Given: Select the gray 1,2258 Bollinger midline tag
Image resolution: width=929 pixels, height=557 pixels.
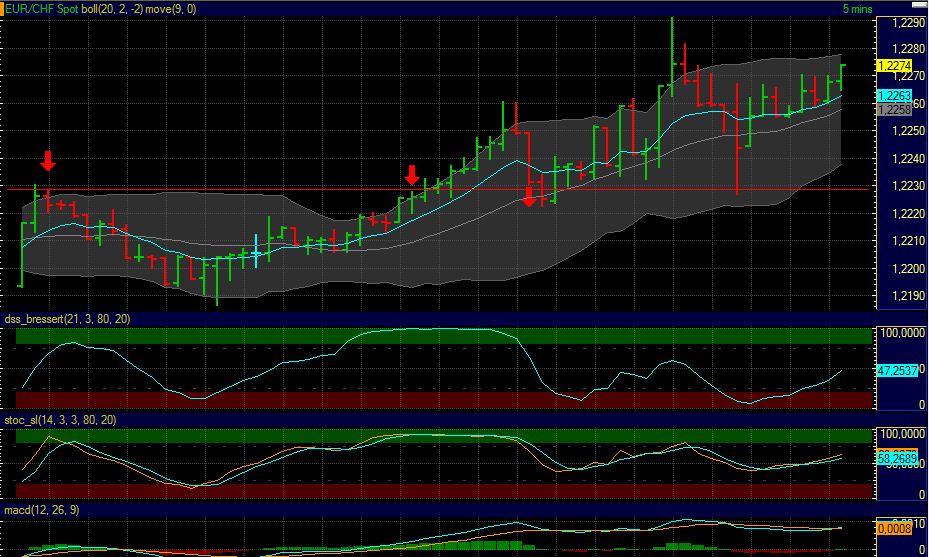Looking at the screenshot, I should coord(891,109).
